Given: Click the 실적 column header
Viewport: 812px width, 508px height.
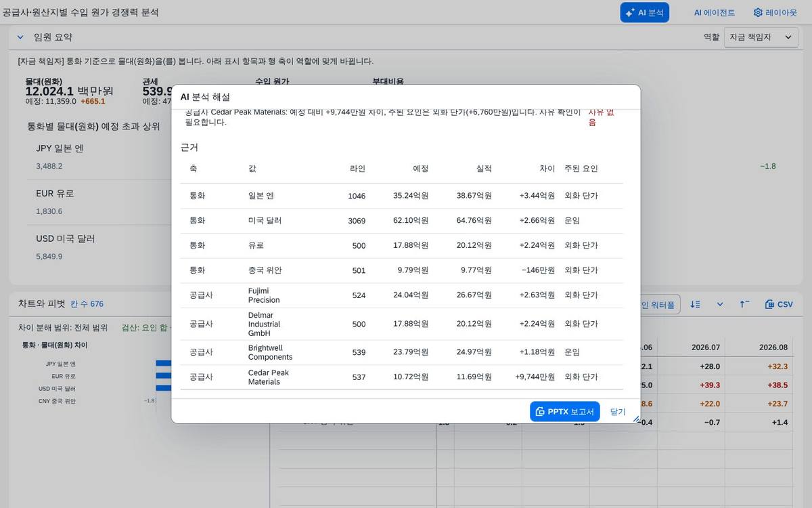Looking at the screenshot, I should click(484, 169).
